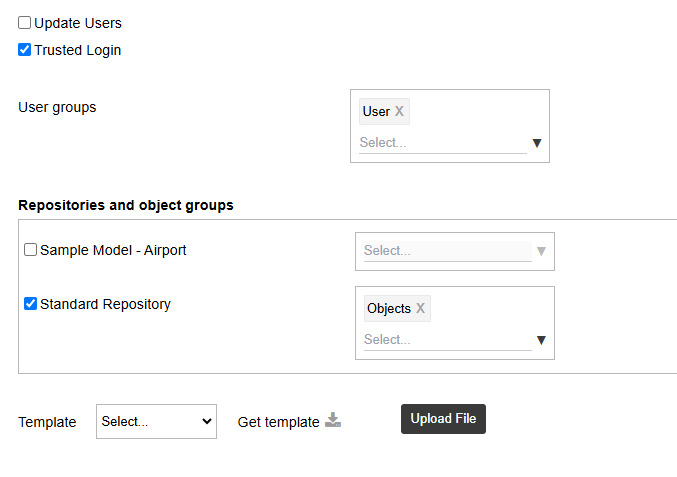Expand the User groups dropdown arrow
The image size is (677, 477).
537,143
